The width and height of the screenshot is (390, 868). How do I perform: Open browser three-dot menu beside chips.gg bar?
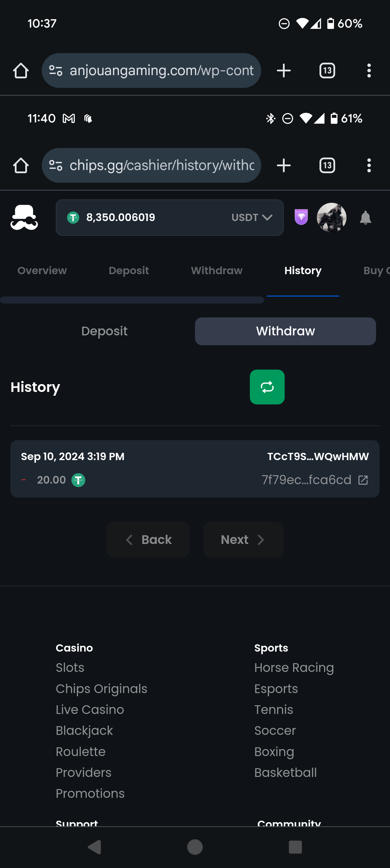pyautogui.click(x=369, y=165)
